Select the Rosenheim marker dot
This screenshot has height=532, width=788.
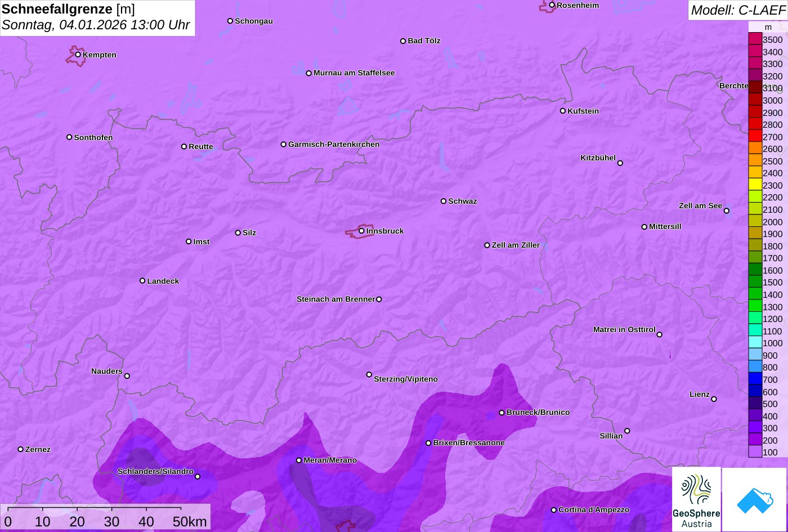[x=552, y=5]
